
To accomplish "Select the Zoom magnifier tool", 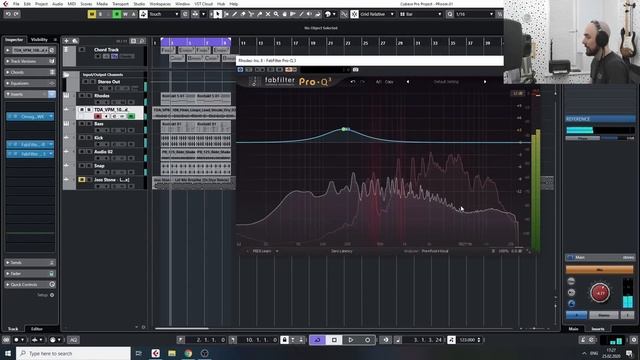I will coord(276,14).
